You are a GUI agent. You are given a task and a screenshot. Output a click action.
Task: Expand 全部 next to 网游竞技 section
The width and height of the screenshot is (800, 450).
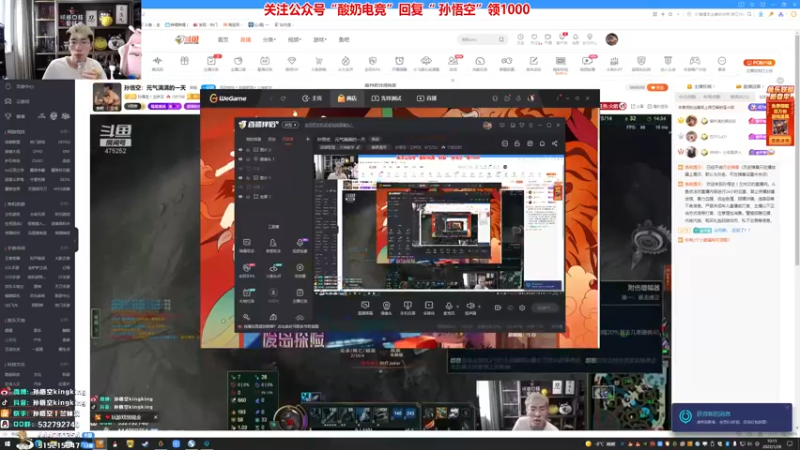[x=64, y=132]
